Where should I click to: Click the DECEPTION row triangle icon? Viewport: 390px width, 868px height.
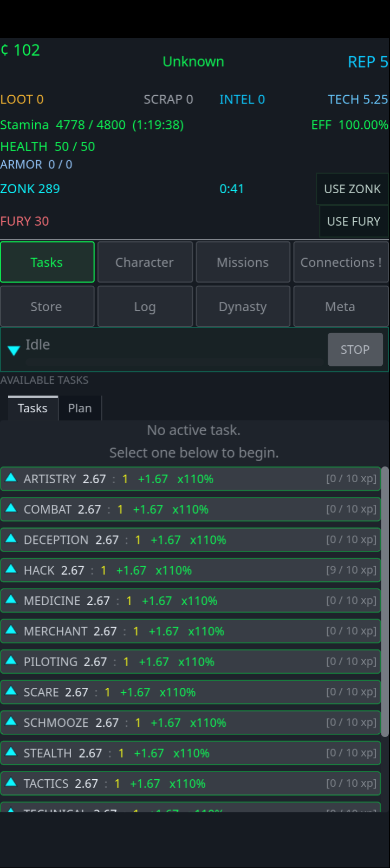pos(11,538)
